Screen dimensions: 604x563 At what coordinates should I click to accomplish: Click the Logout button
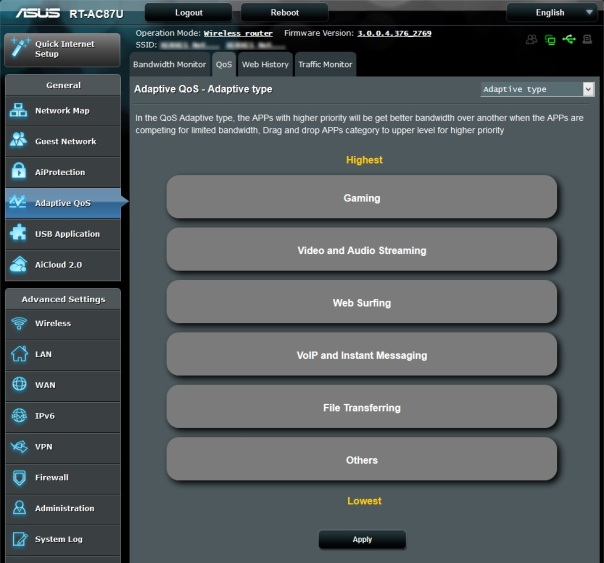188,13
